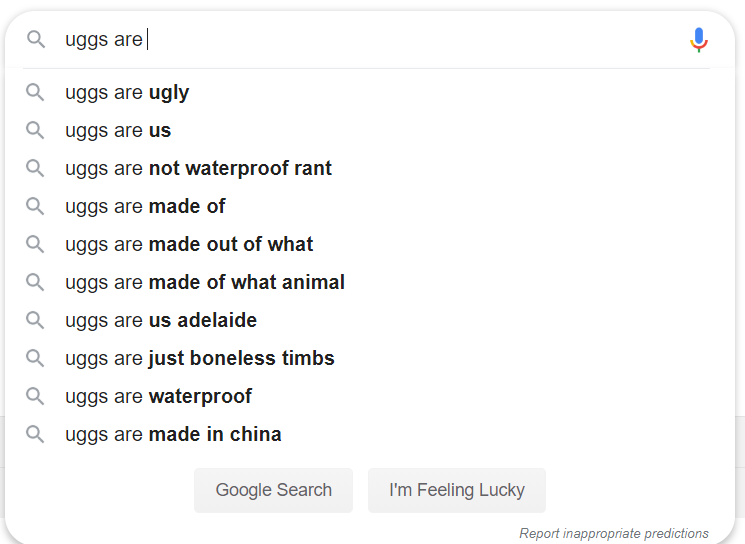
Task: Click search icon beside 'made in china'
Action: click(x=36, y=435)
